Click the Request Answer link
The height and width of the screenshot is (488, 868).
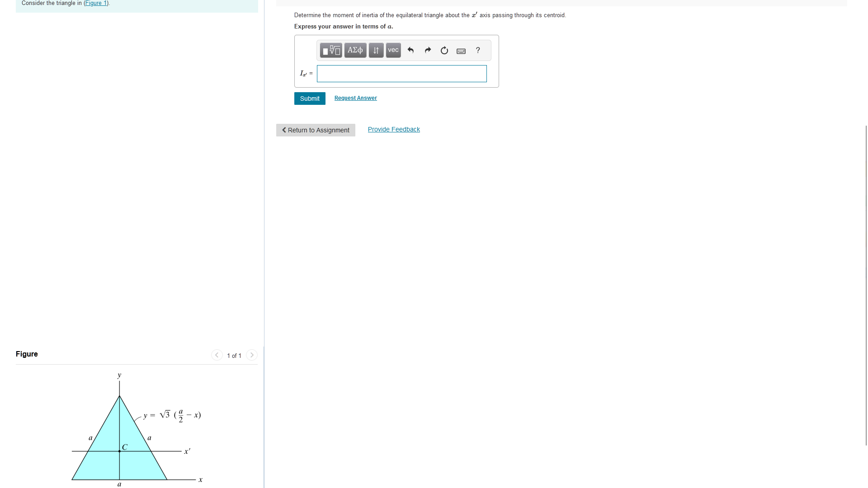pyautogui.click(x=355, y=98)
